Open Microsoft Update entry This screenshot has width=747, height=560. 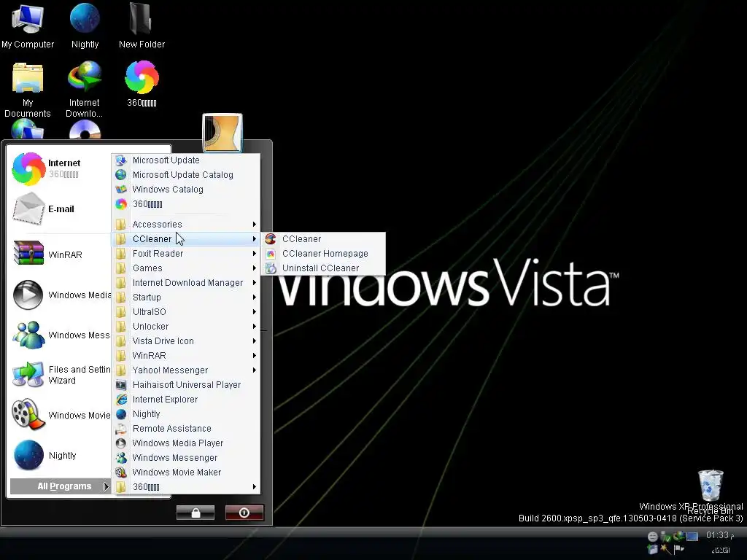187,160
